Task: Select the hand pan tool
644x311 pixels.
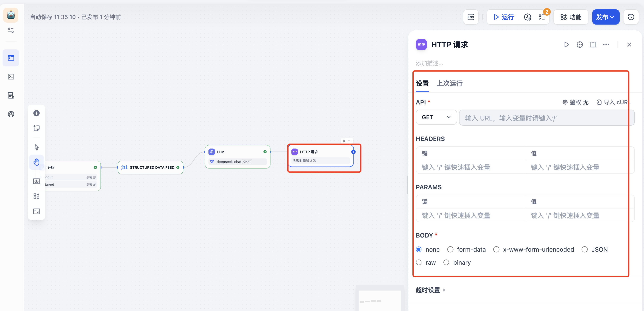Action: [x=37, y=162]
